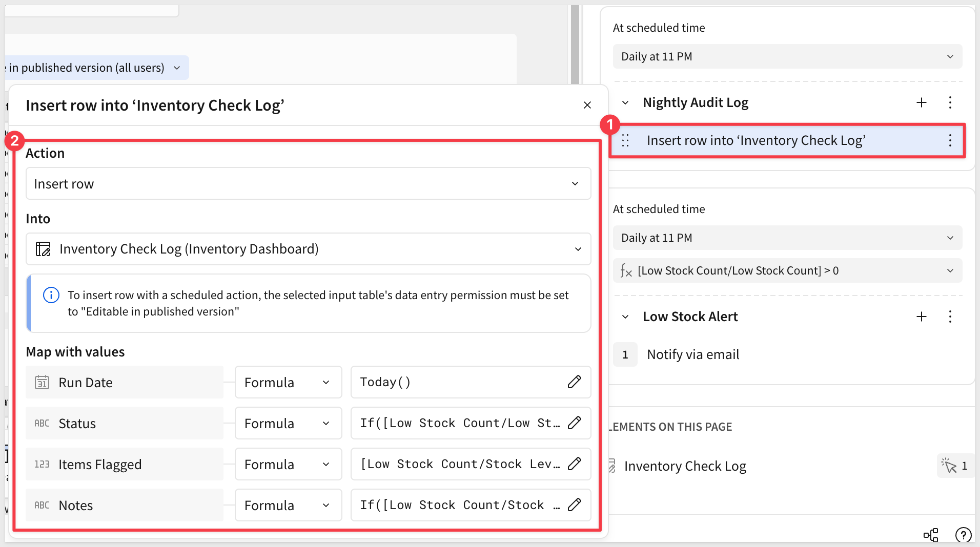Open more options for Insert row action
Viewport: 980px width, 547px height.
pyautogui.click(x=950, y=141)
